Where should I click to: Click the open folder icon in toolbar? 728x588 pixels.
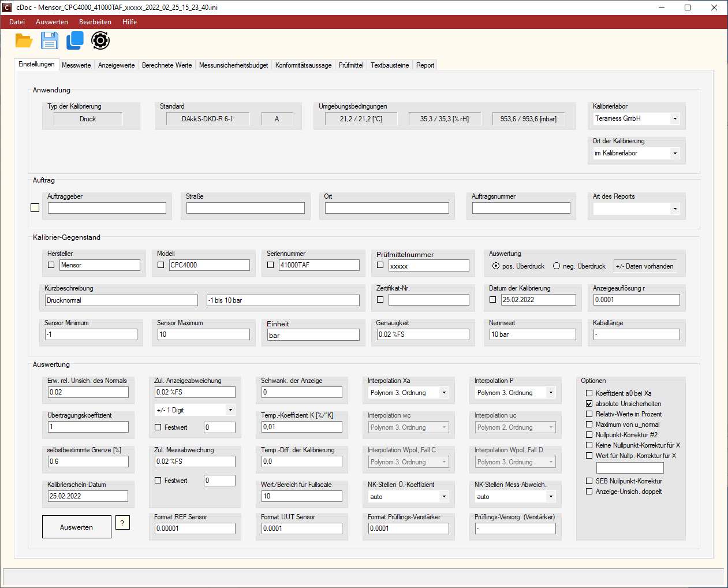tap(24, 40)
